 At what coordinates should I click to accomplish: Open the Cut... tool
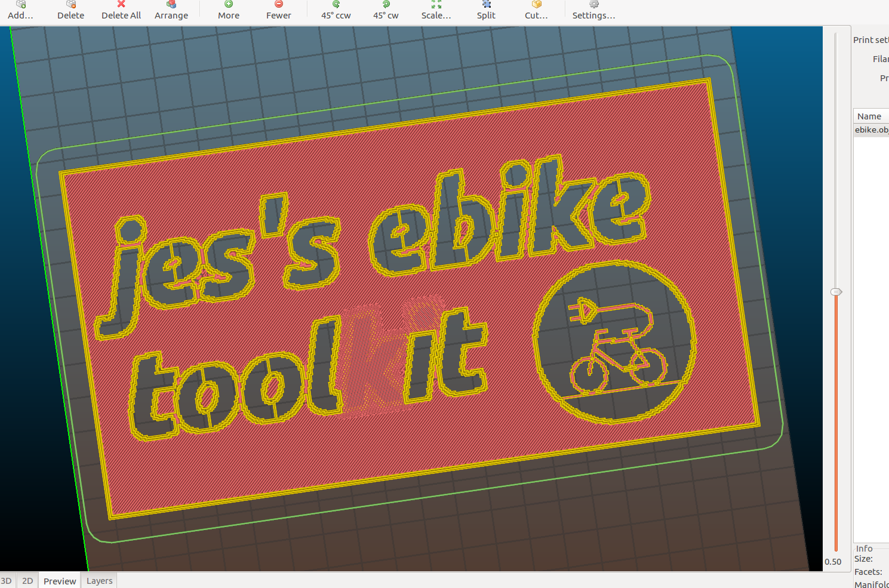536,10
